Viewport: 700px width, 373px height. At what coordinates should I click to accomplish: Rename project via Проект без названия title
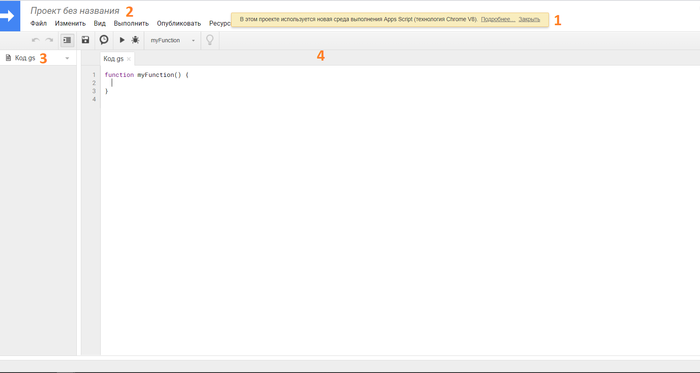75,11
